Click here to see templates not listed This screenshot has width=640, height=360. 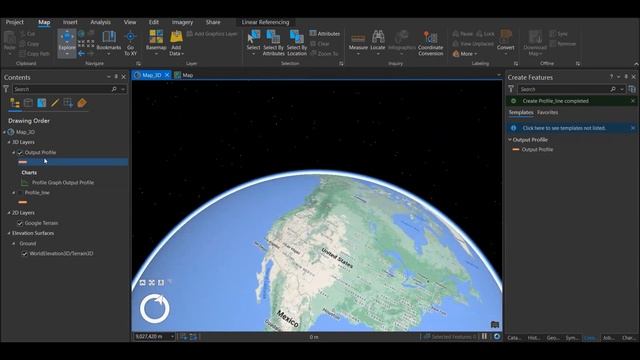pyautogui.click(x=564, y=128)
